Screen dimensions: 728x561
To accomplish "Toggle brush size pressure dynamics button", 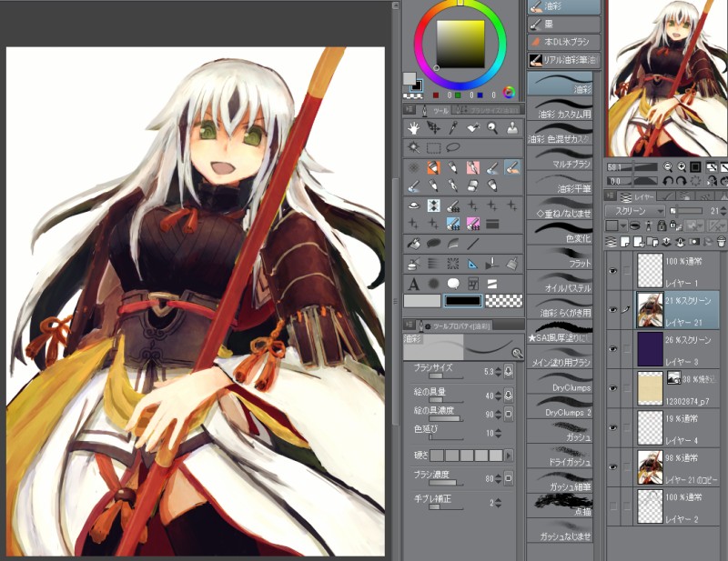I will coord(509,371).
